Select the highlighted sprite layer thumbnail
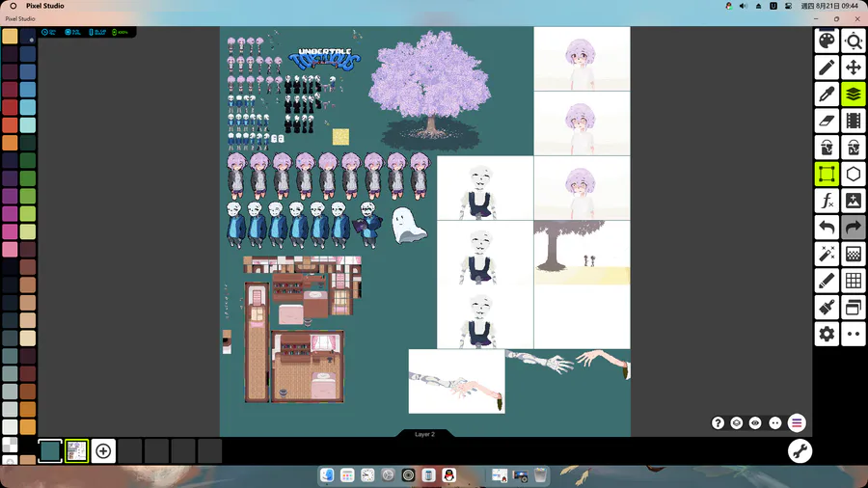This screenshot has height=488, width=868. pyautogui.click(x=76, y=451)
